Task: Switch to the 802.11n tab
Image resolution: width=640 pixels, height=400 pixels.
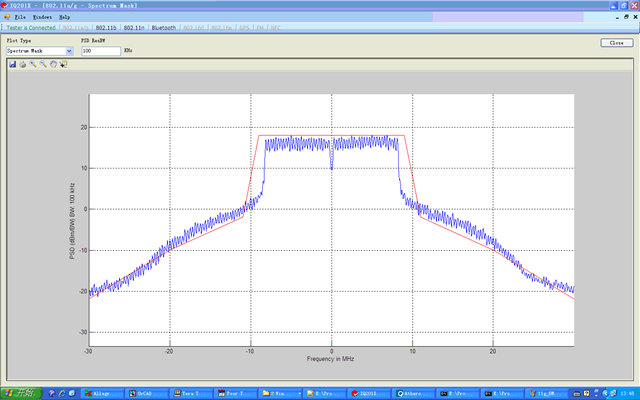Action: point(135,28)
